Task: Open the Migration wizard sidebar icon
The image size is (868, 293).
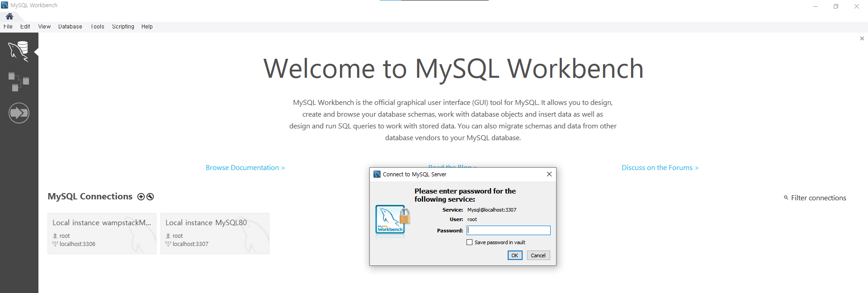Action: tap(19, 113)
